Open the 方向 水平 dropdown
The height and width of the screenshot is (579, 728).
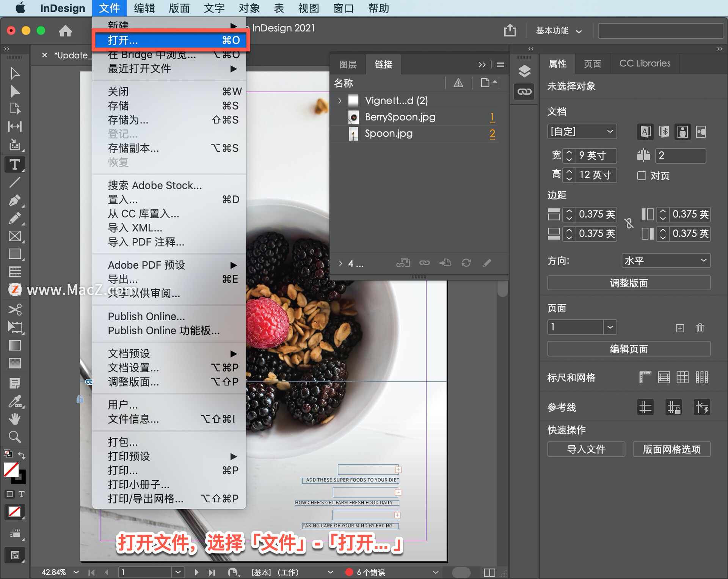point(666,260)
